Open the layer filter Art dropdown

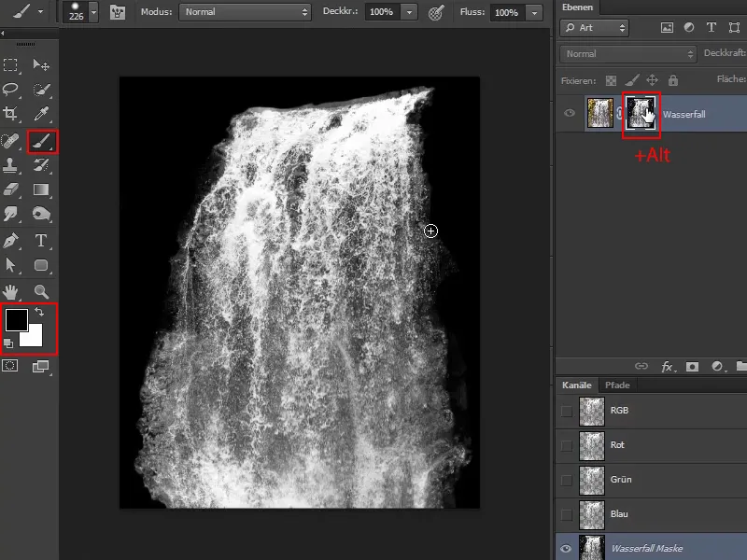pos(594,28)
